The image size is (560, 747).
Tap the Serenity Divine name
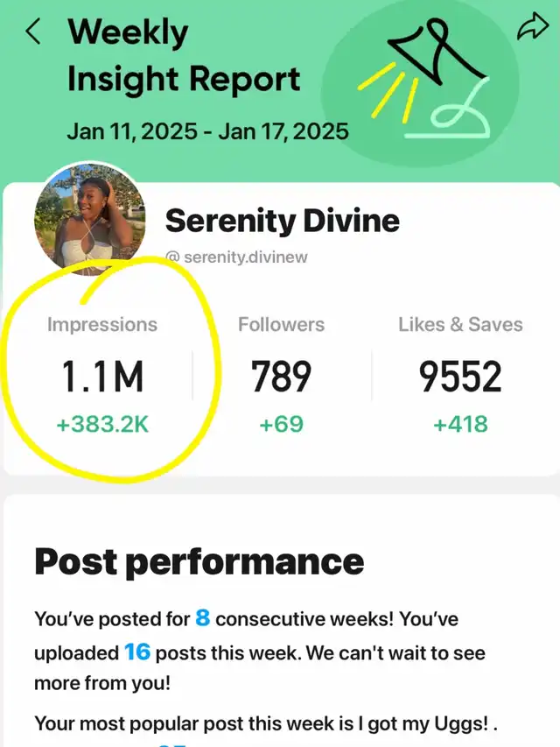[x=283, y=221]
